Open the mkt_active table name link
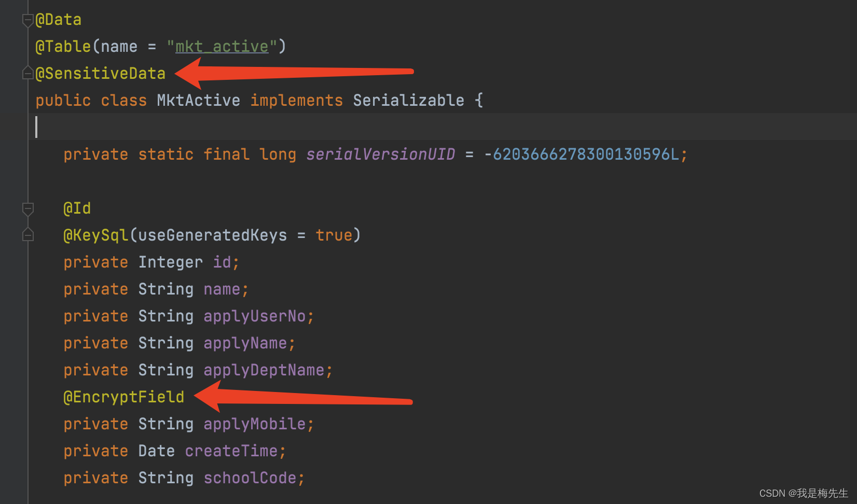The height and width of the screenshot is (504, 857). click(x=222, y=47)
